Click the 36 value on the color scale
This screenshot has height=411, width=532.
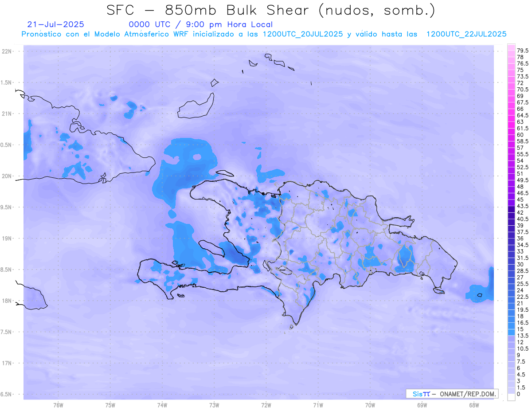pos(520,239)
